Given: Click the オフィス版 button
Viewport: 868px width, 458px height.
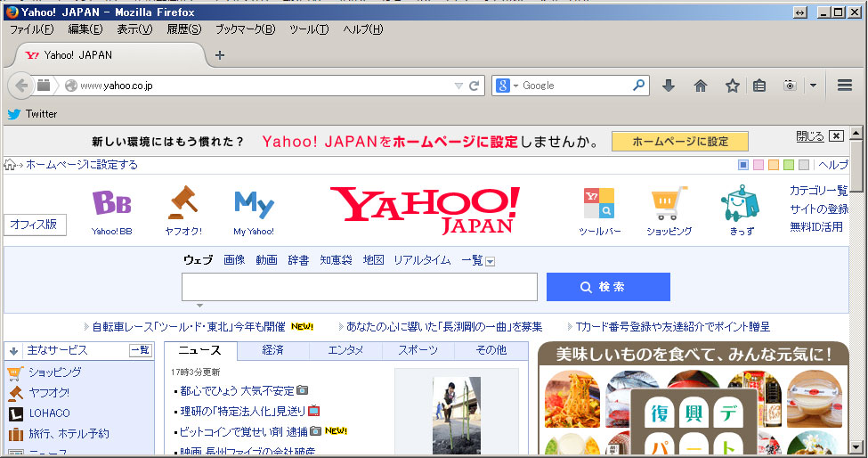Looking at the screenshot, I should pos(35,225).
